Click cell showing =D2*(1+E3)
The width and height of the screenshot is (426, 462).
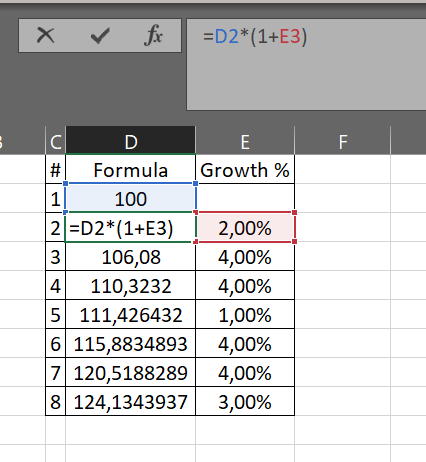click(131, 228)
